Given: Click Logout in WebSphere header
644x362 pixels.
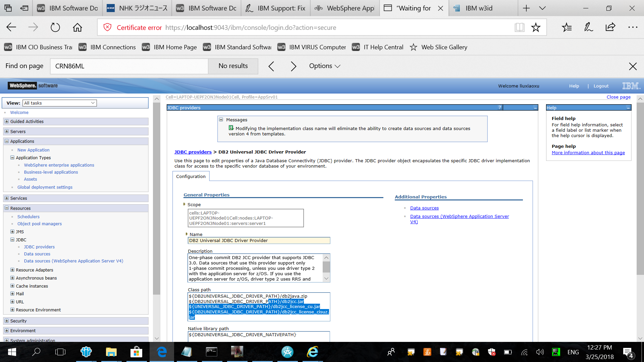Looking at the screenshot, I should click(x=601, y=86).
